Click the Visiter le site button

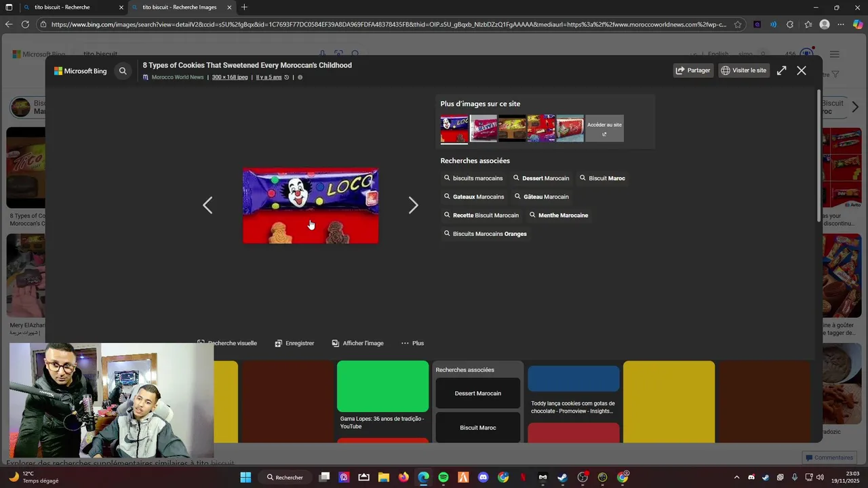point(744,70)
